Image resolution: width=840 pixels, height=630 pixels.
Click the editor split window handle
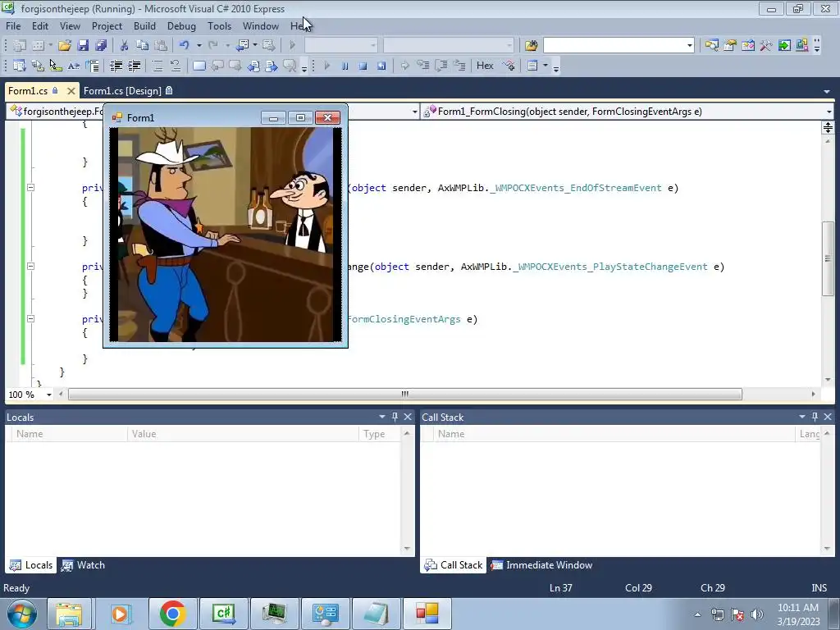pos(828,127)
